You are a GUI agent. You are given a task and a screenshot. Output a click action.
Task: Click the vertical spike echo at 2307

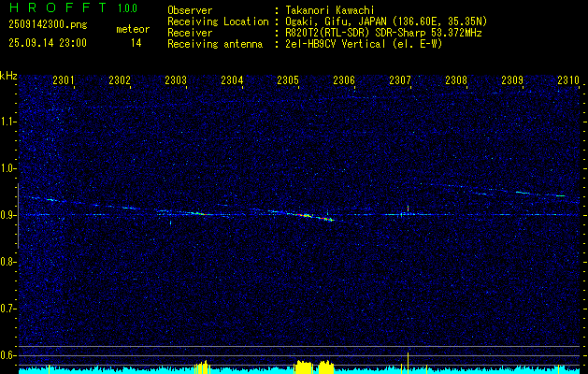click(408, 209)
